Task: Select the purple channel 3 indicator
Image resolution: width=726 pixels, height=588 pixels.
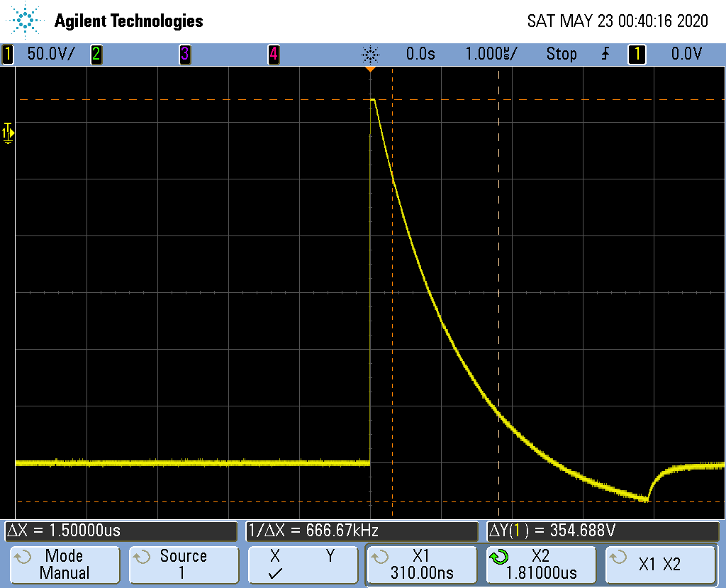Action: coord(184,54)
